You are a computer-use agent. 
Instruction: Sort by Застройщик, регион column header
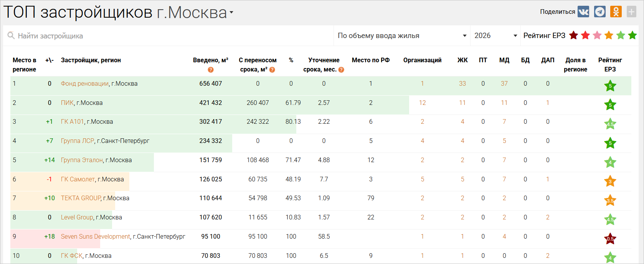click(91, 60)
